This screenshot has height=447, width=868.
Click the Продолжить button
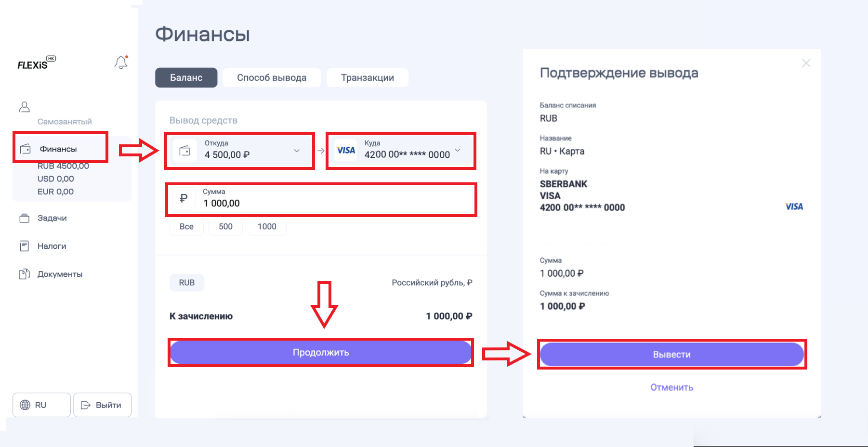point(320,353)
